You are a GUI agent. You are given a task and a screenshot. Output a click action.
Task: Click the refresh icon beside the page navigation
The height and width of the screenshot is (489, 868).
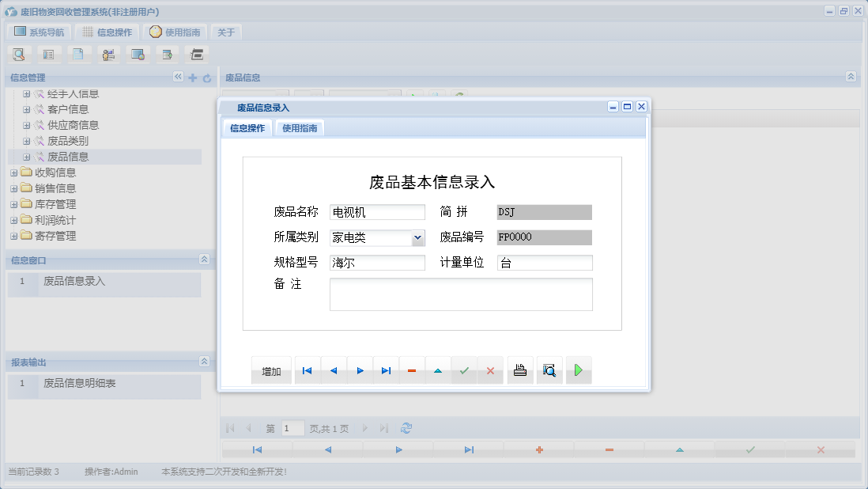pyautogui.click(x=406, y=427)
